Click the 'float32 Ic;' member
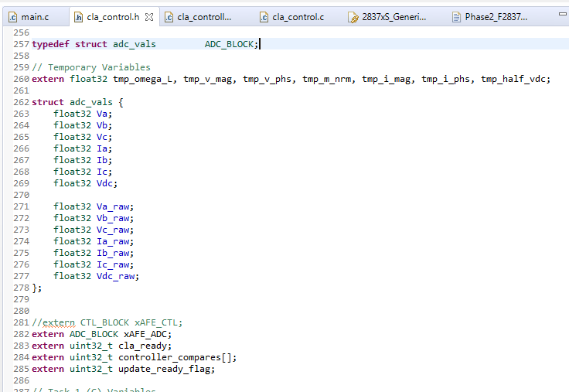This screenshot has width=569, height=392. [83, 172]
